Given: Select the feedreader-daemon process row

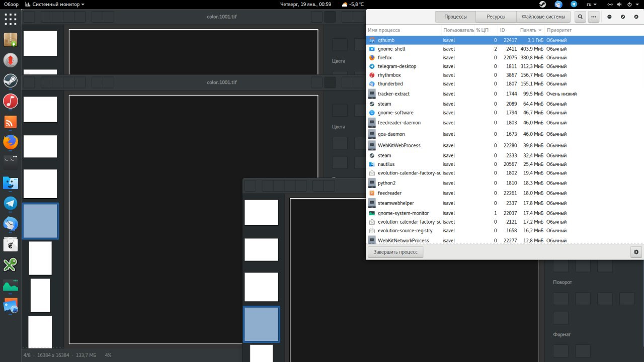Looking at the screenshot, I should click(505, 123).
